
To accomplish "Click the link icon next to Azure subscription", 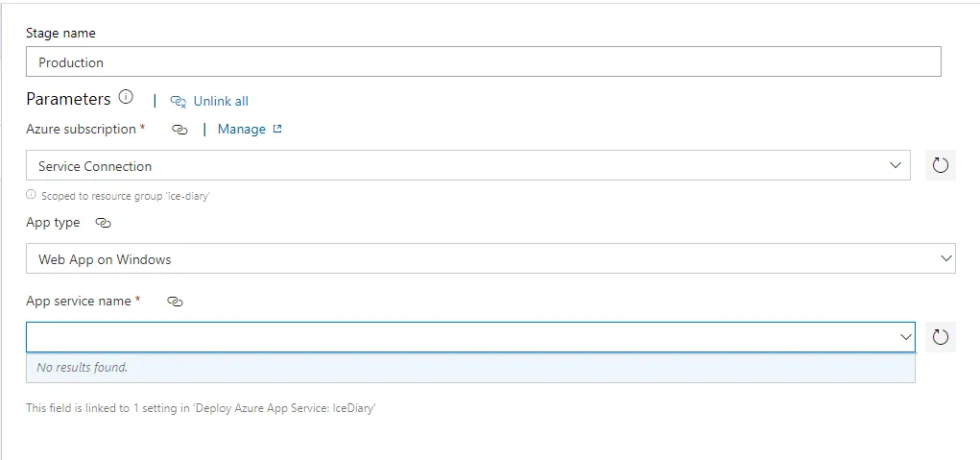I will coord(179,130).
